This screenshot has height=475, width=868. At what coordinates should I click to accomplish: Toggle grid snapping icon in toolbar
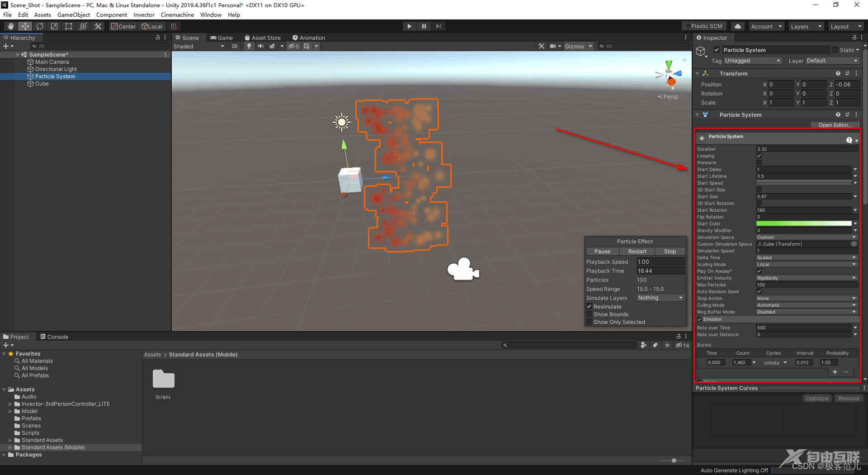pyautogui.click(x=174, y=26)
